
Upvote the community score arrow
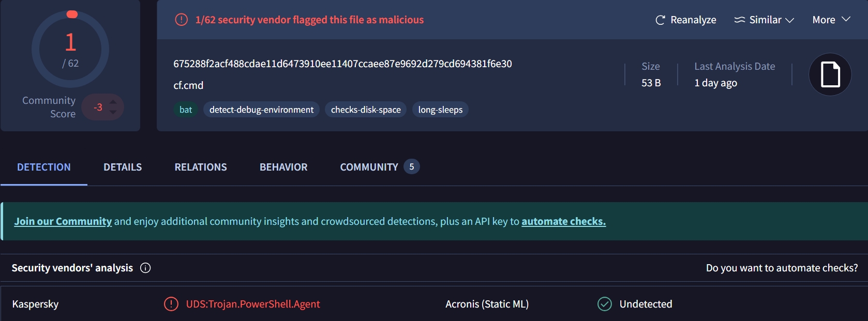[113, 102]
